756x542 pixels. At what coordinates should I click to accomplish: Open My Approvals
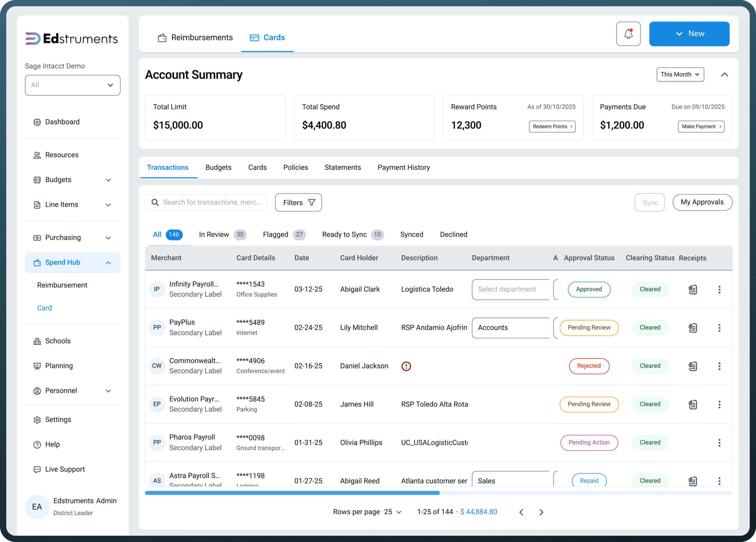702,202
